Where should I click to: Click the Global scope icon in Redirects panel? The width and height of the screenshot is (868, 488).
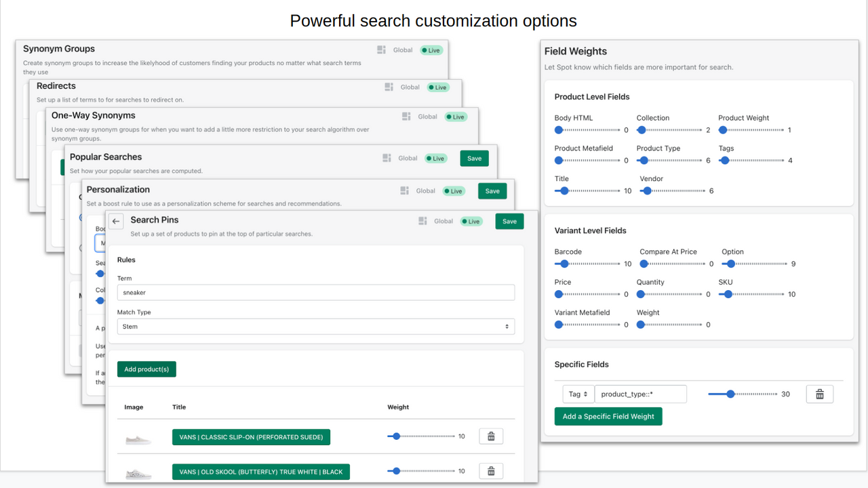pos(389,87)
